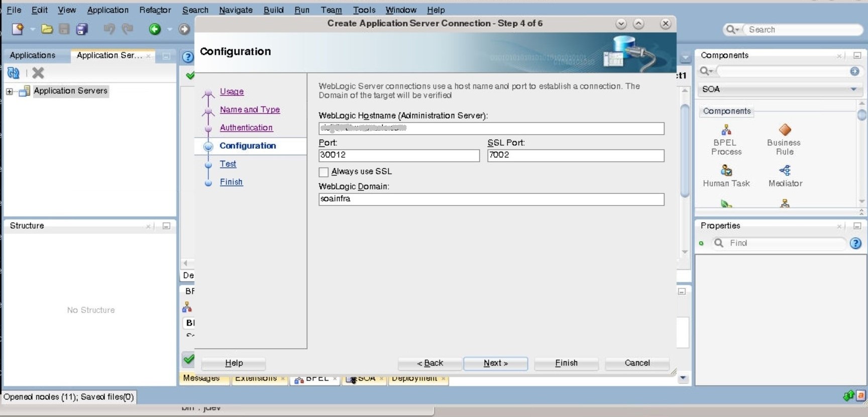Collapse the wizard dialog with down chevron
Screen dimensions: 868x417
click(621, 24)
